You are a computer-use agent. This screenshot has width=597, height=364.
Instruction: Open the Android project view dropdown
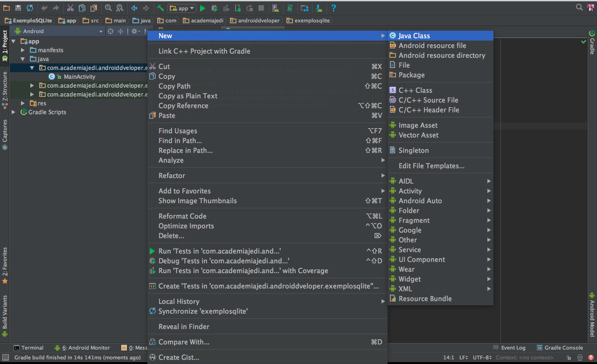click(x=58, y=31)
